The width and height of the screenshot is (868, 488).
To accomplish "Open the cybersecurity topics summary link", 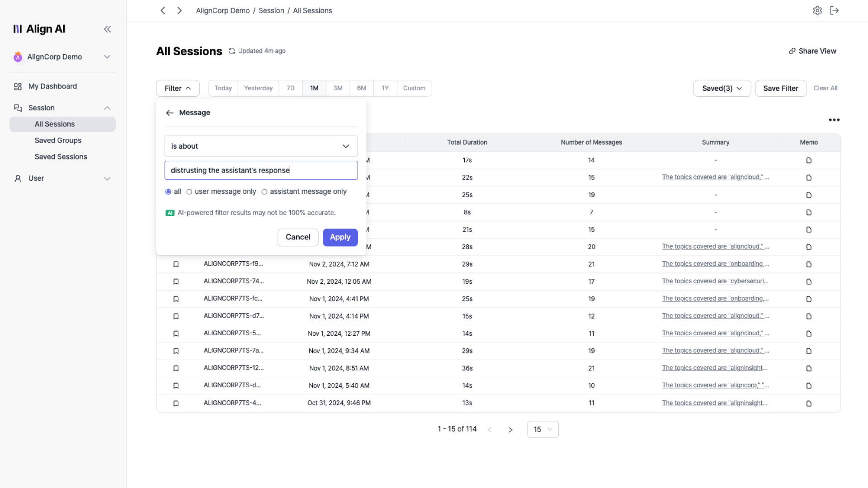I will click(x=714, y=281).
